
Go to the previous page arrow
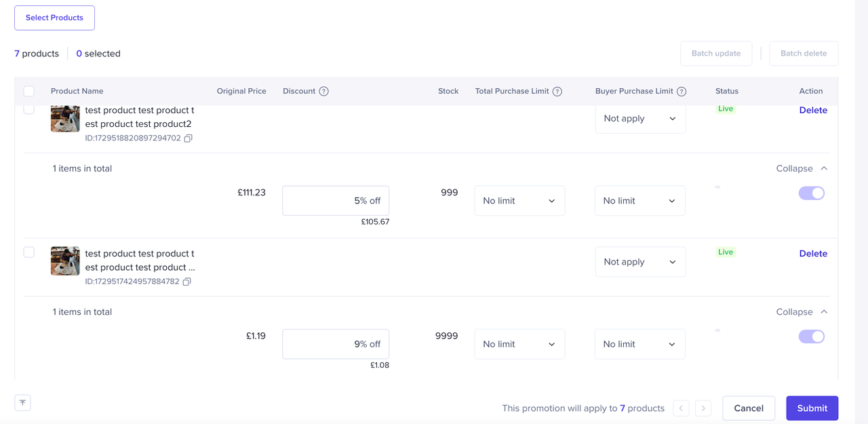(682, 408)
